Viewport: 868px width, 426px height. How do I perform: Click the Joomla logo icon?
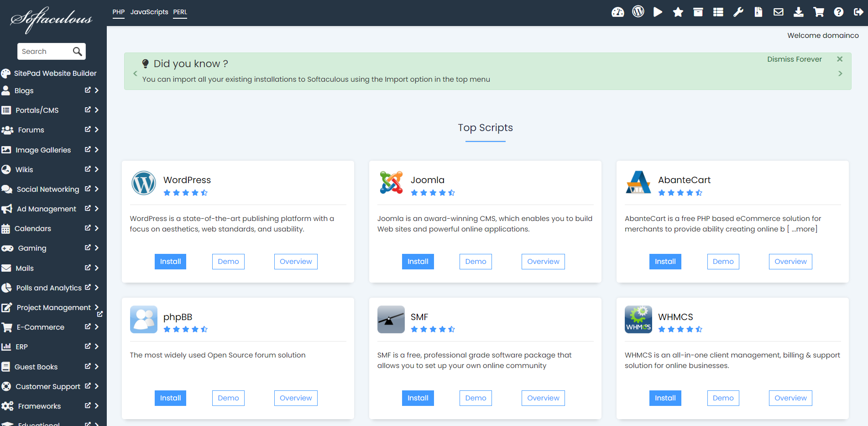pos(391,183)
